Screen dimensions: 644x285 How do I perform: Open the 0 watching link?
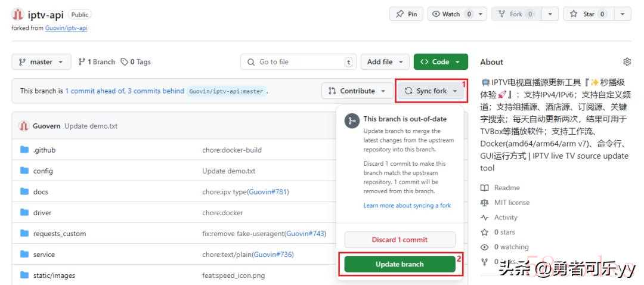512,247
